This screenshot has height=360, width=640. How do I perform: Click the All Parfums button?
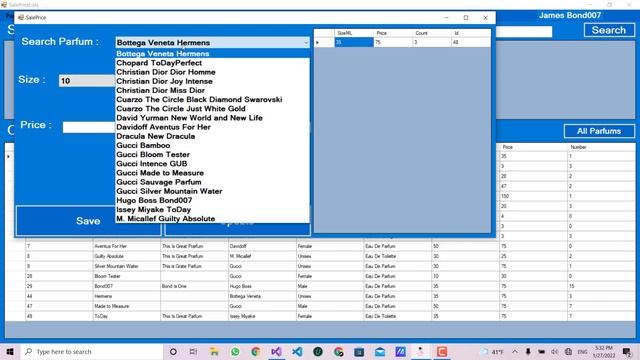click(599, 131)
